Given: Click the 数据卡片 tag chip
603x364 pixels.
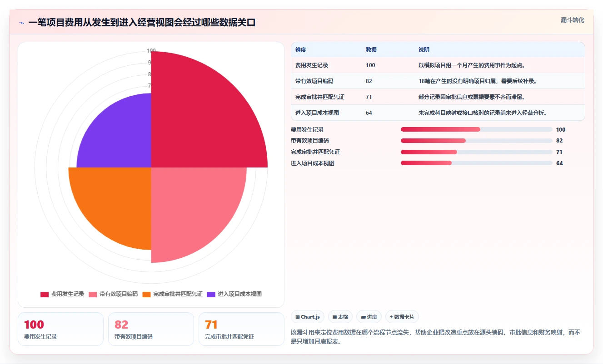Looking at the screenshot, I should (x=402, y=317).
